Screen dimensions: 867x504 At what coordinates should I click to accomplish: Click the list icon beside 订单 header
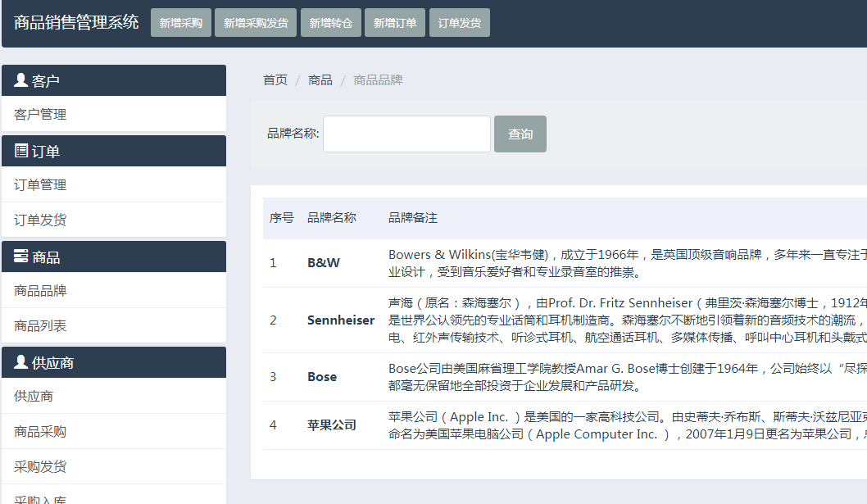click(x=21, y=151)
